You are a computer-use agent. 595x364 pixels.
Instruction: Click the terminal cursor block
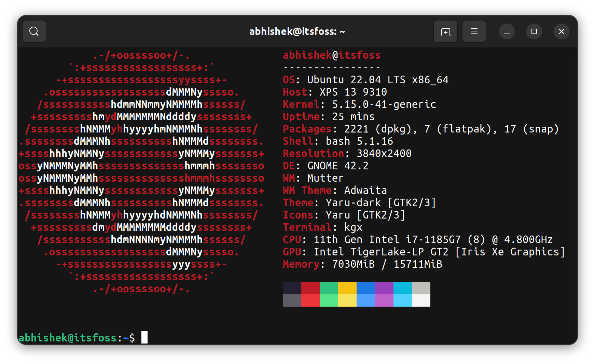(x=144, y=337)
